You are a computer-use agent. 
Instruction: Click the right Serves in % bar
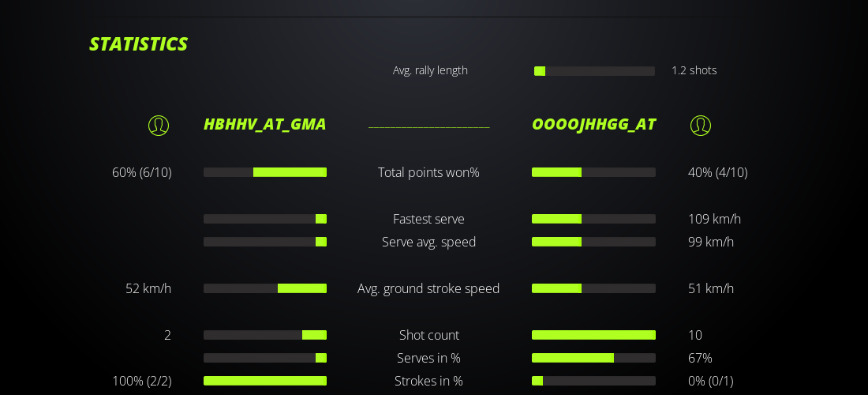point(593,358)
